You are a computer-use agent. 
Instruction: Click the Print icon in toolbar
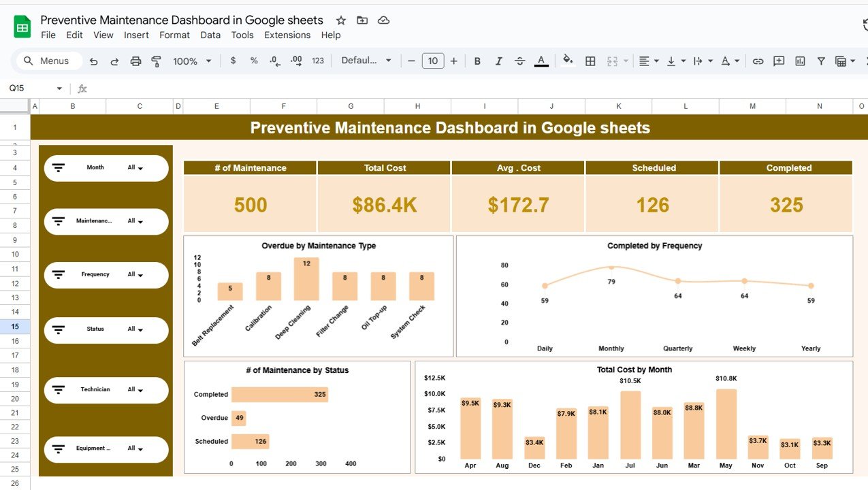point(135,61)
